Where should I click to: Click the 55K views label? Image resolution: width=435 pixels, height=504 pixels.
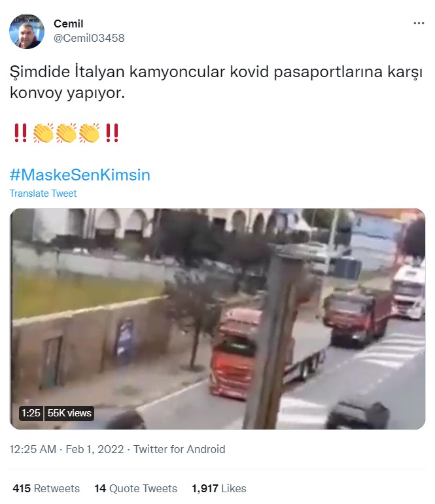pyautogui.click(x=69, y=413)
